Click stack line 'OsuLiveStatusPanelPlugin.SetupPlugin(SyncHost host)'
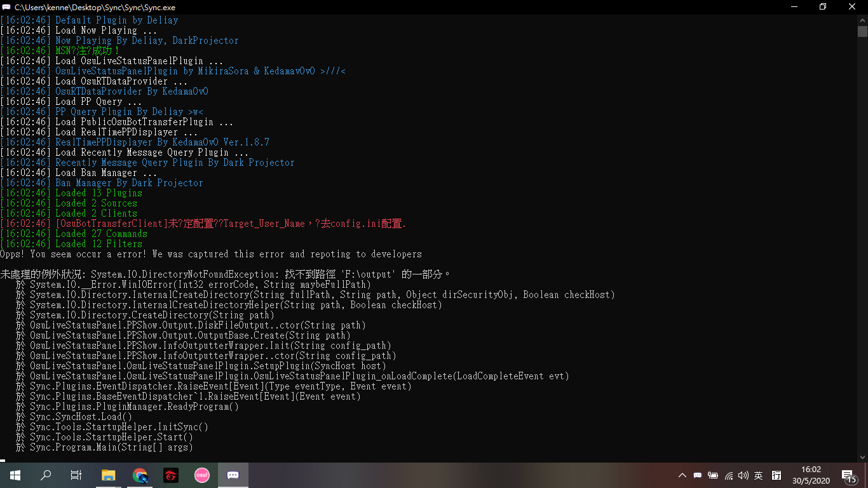Viewport: 868px width, 488px height. [201, 366]
